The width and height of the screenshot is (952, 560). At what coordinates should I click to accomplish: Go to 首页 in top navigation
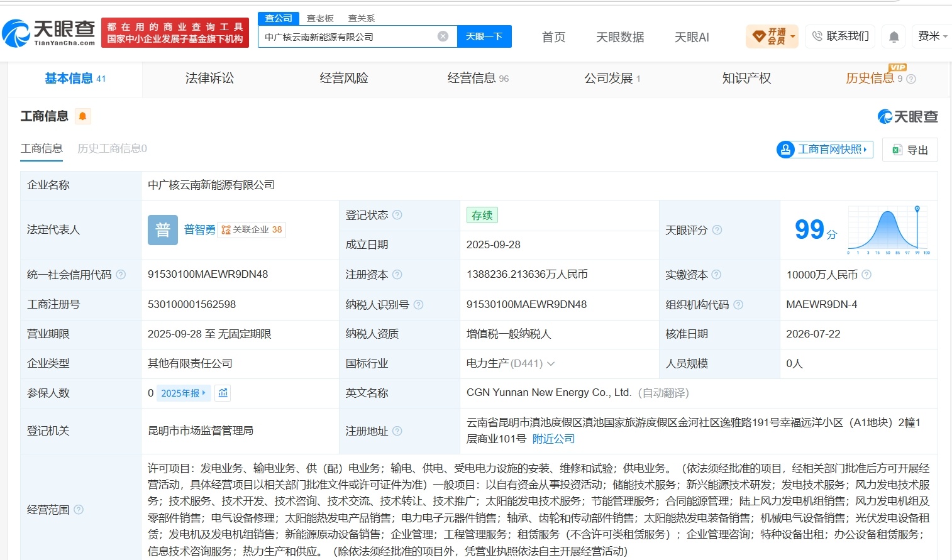[x=554, y=37]
